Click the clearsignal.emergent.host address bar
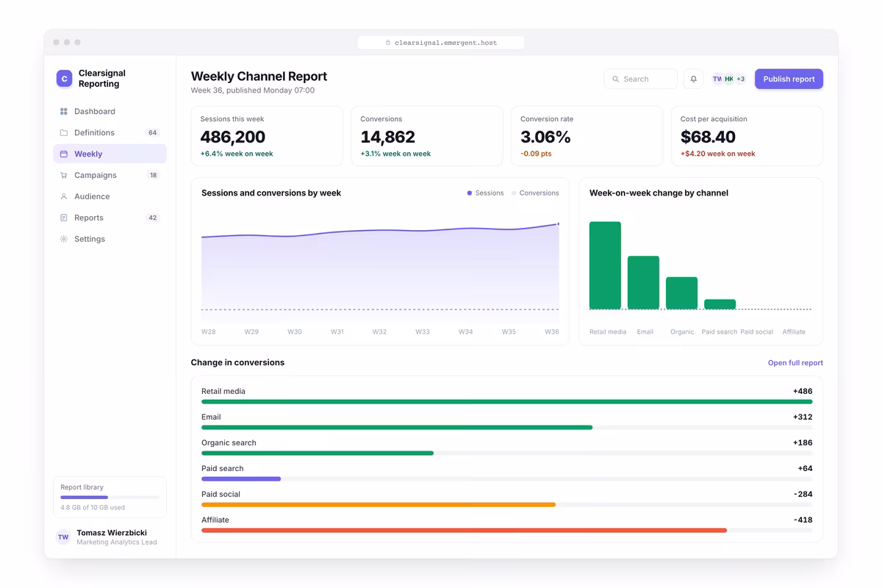The width and height of the screenshot is (882, 588). (441, 43)
